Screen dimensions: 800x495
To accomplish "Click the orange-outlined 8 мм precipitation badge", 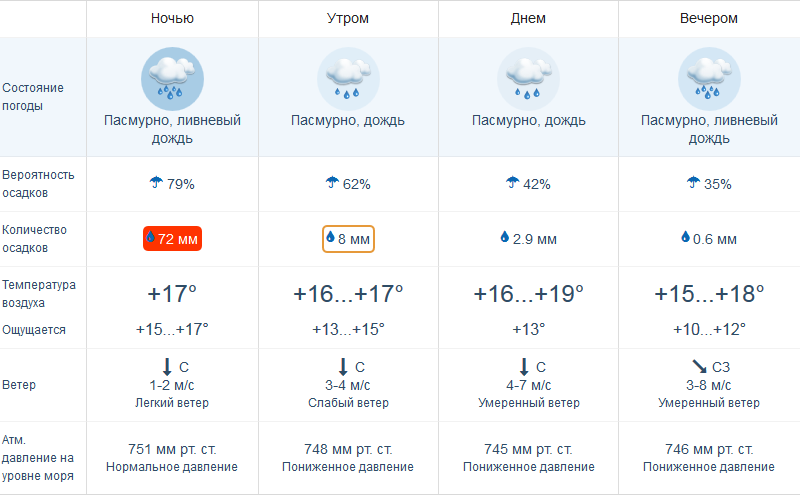I will (348, 239).
